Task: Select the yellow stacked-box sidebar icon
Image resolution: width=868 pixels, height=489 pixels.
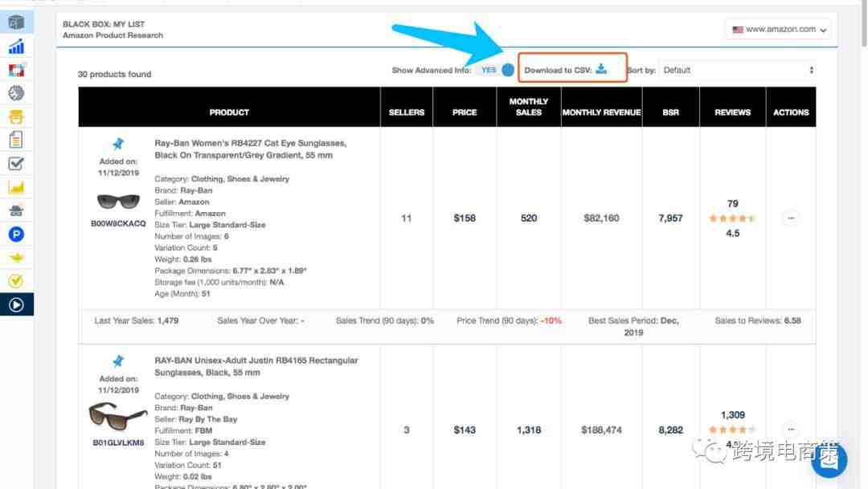Action: [x=16, y=116]
